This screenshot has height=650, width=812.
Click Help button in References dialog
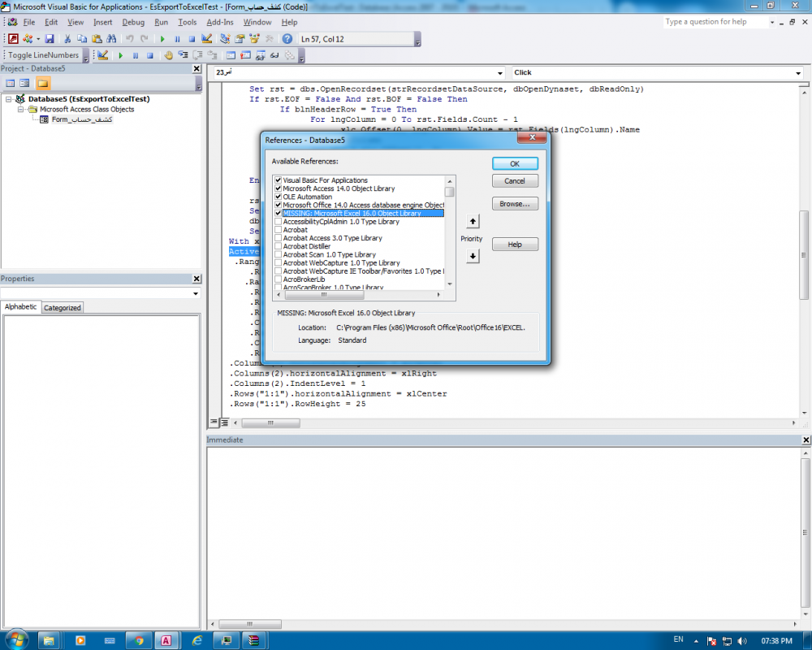[515, 244]
